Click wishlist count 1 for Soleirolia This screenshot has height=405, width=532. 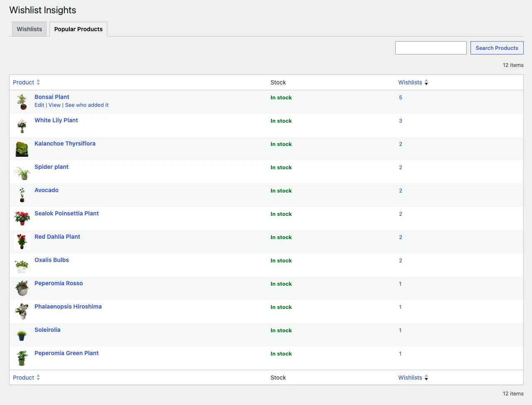[x=400, y=331]
